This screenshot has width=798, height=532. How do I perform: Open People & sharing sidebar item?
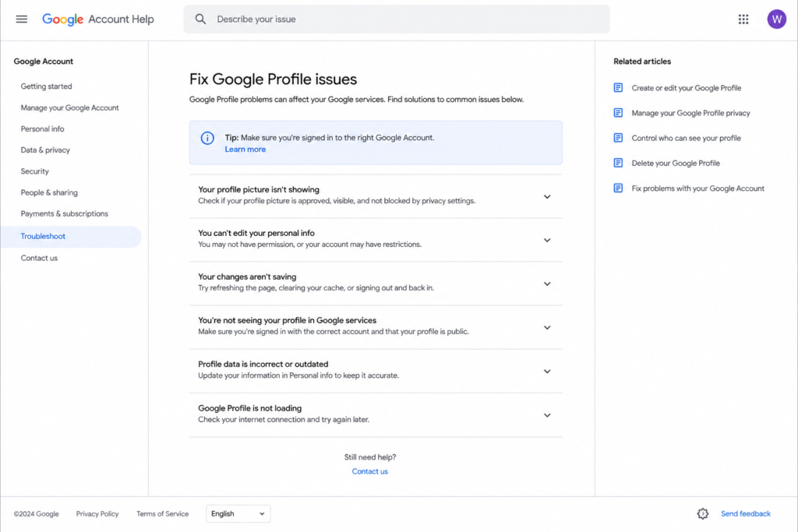click(x=49, y=192)
